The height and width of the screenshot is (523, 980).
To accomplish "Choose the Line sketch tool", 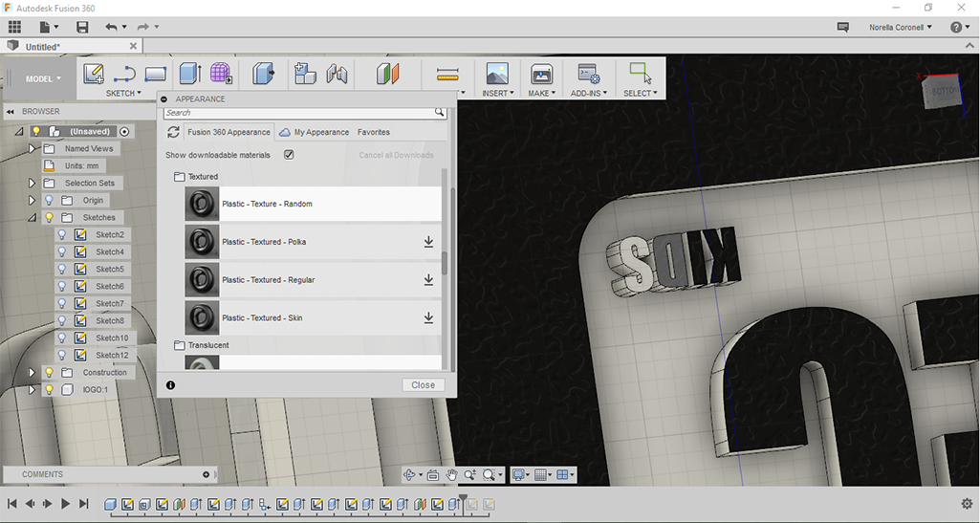I will (124, 74).
